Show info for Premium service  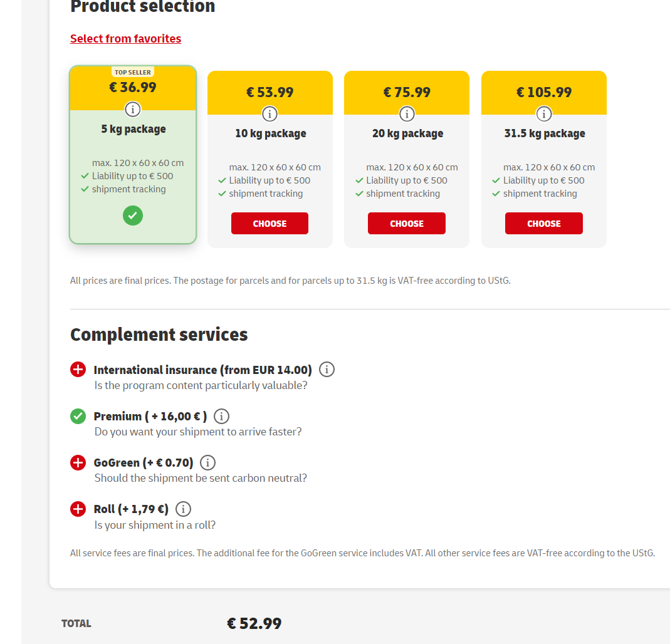pyautogui.click(x=221, y=416)
